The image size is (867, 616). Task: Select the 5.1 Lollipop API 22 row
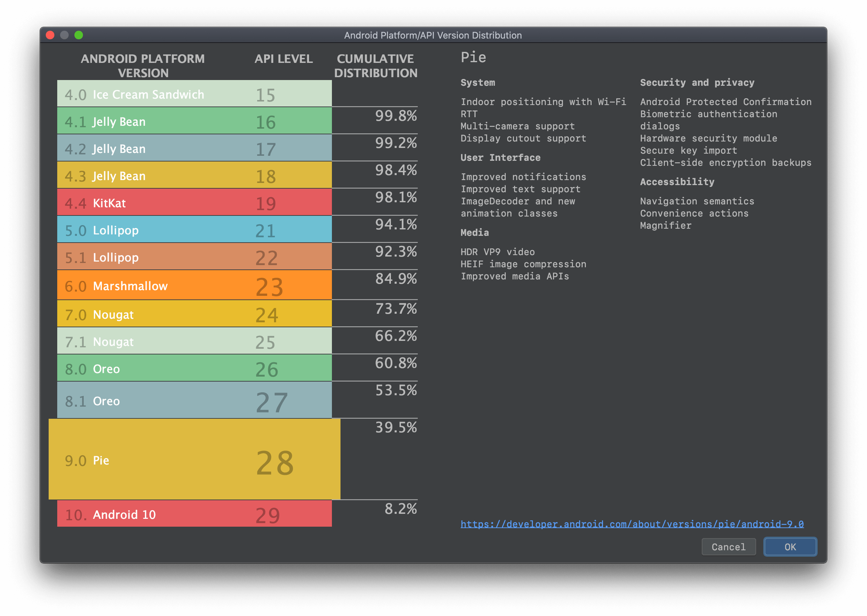194,257
